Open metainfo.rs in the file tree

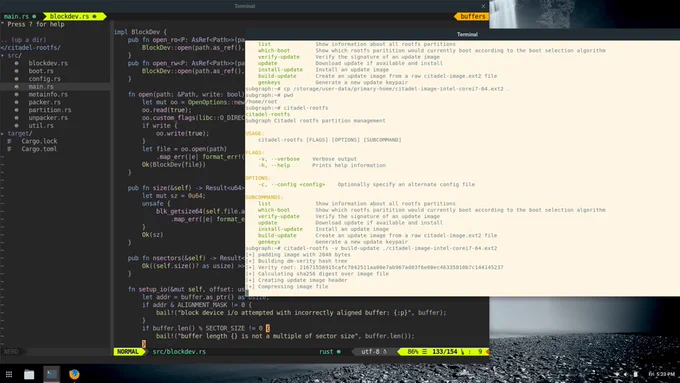click(48, 95)
